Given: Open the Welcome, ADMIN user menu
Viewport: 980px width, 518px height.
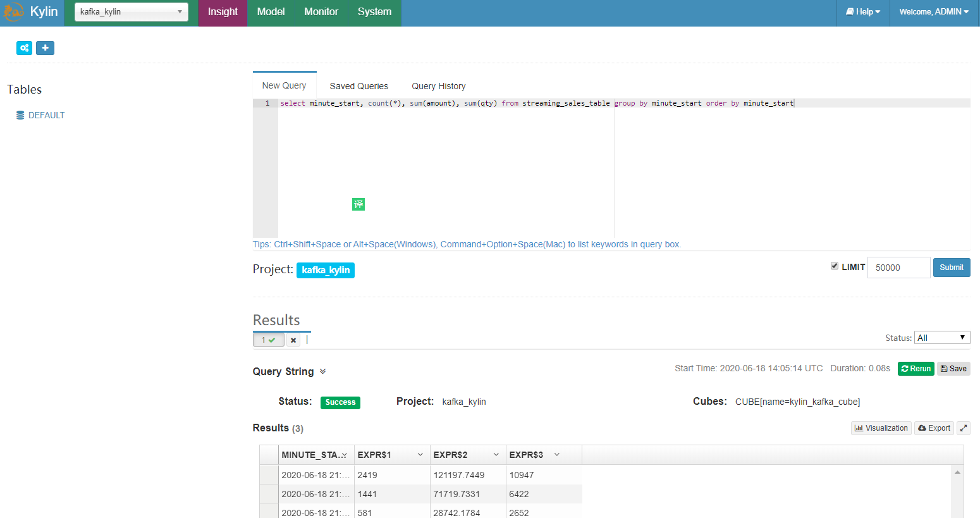Looking at the screenshot, I should point(934,12).
